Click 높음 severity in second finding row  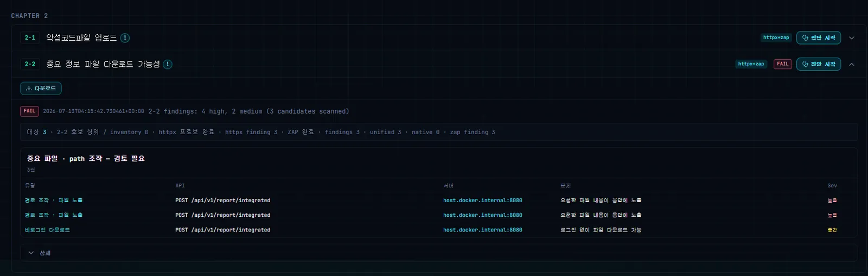pos(832,215)
